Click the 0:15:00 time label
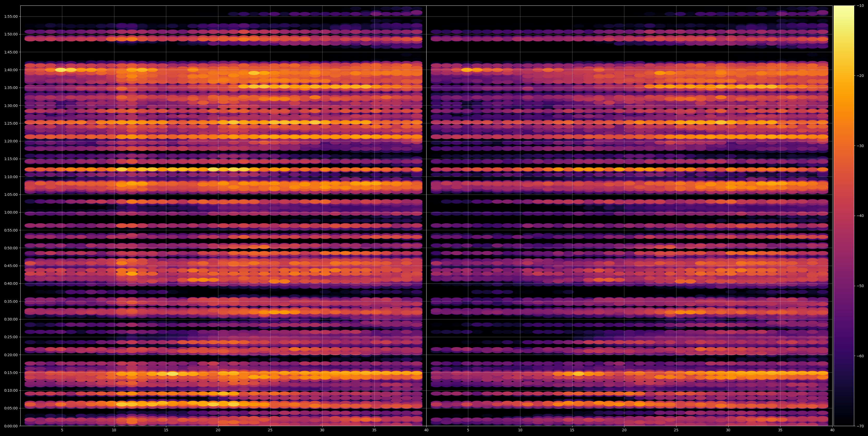 [x=11, y=373]
